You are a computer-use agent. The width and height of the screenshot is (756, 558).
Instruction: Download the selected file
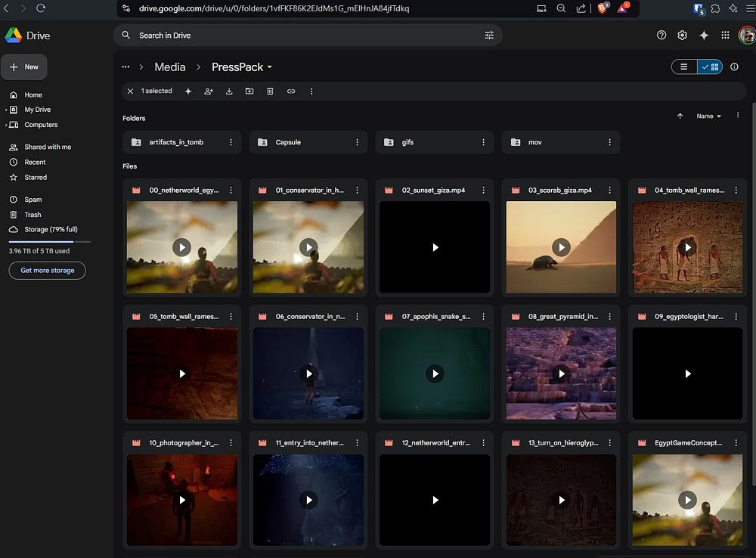pyautogui.click(x=229, y=91)
